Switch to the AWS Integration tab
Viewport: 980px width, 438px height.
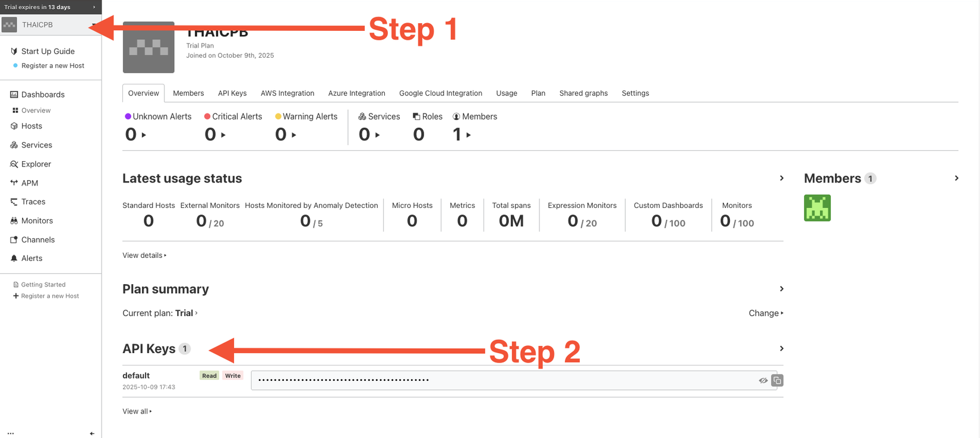click(x=287, y=93)
